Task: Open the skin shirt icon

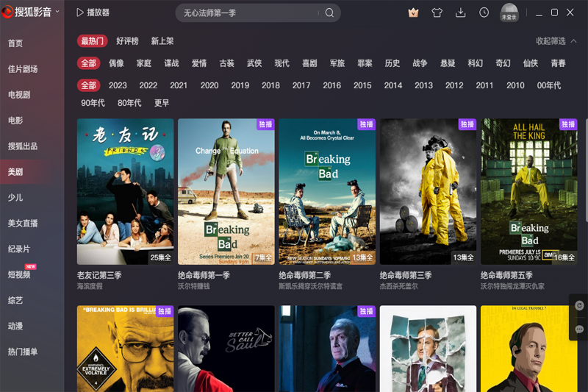Action: pos(437,13)
